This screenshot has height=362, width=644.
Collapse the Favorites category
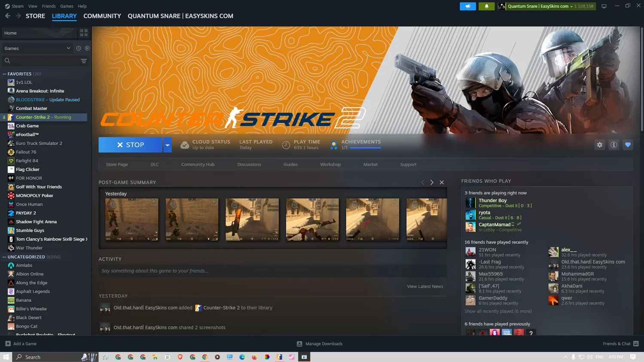4,74
